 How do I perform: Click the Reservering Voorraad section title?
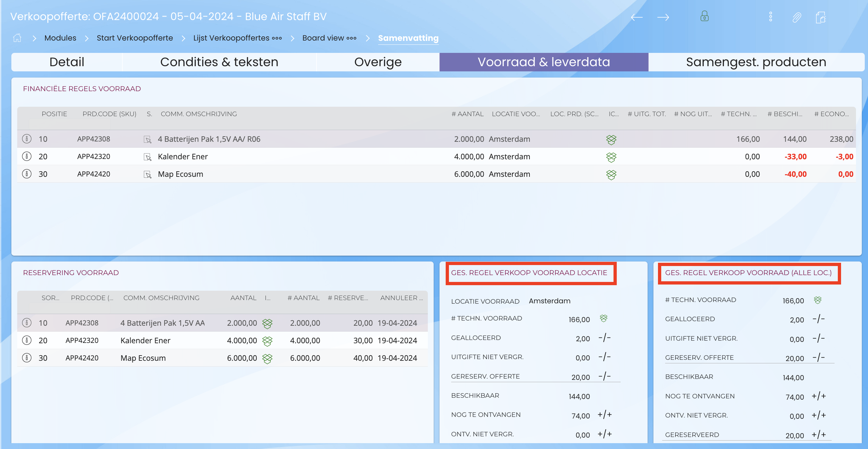click(71, 273)
